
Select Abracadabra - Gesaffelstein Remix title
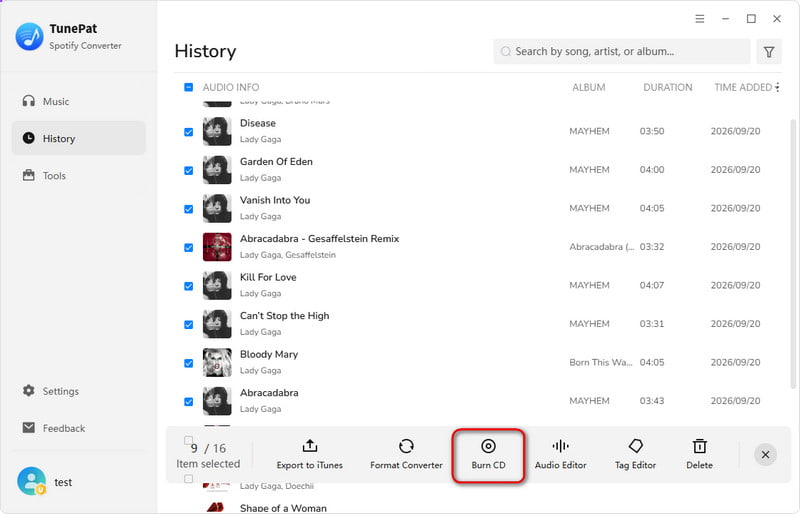pos(319,239)
